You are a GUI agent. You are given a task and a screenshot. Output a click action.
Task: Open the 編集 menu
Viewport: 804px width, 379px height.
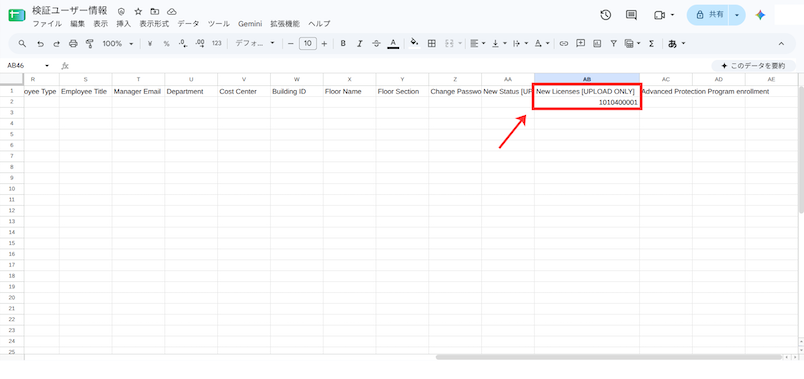77,24
